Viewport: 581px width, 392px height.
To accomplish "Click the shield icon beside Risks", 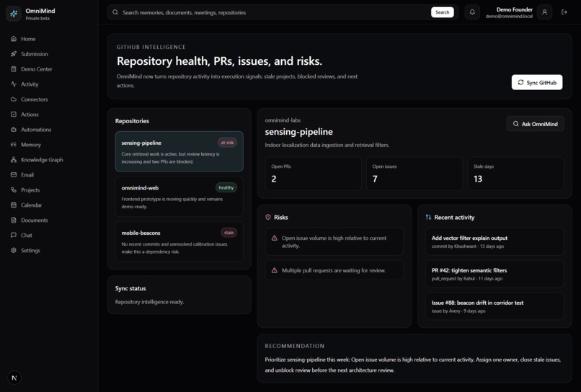I will 268,217.
